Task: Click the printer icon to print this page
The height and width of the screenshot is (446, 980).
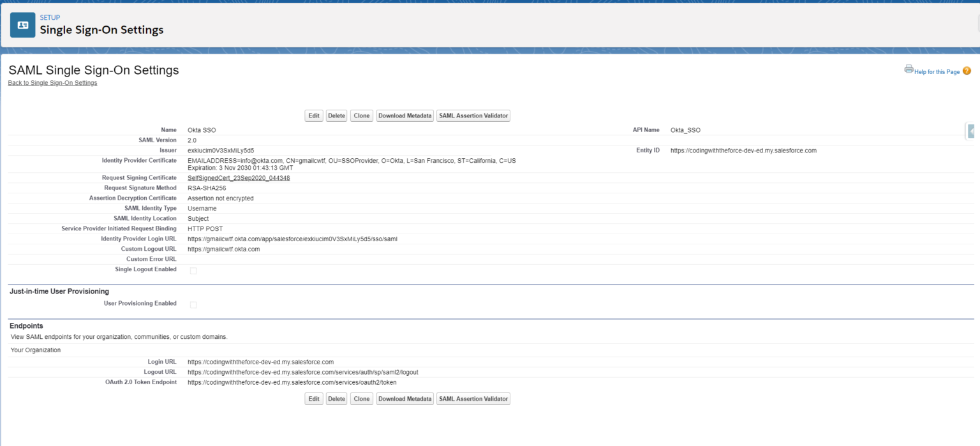Action: point(909,69)
